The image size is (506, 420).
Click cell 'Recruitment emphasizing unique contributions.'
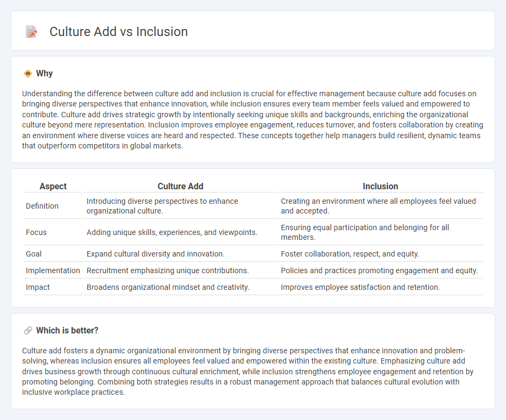point(180,270)
